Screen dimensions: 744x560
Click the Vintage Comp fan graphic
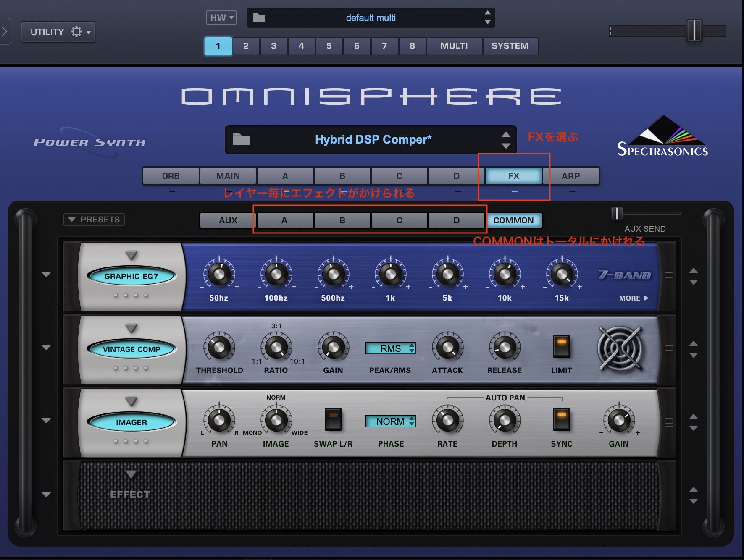coord(620,348)
